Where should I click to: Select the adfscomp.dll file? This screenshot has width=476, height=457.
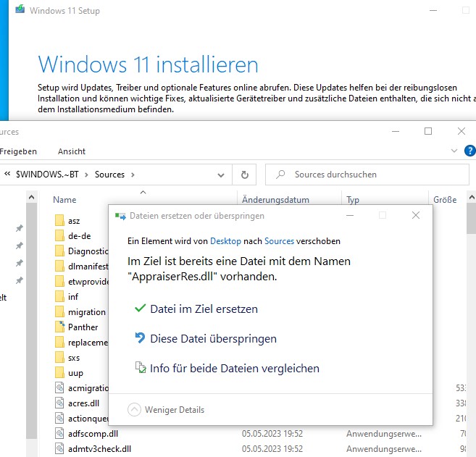93,434
